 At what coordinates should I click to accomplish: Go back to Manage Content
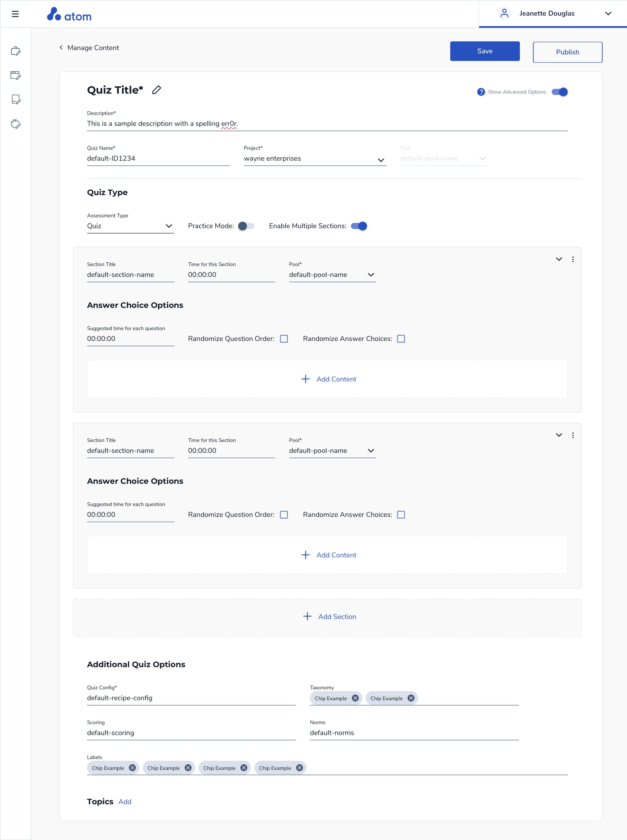point(93,48)
